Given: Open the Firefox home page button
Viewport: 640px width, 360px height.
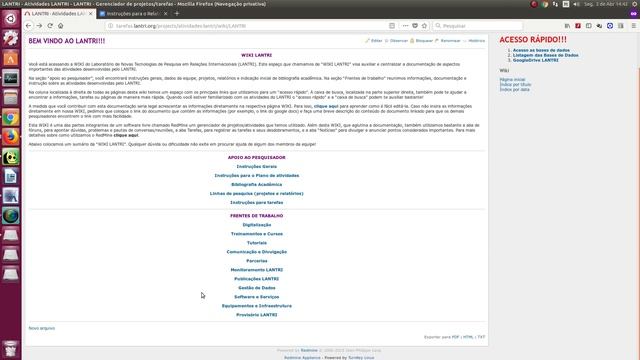Looking at the screenshot, I should [x=60, y=26].
